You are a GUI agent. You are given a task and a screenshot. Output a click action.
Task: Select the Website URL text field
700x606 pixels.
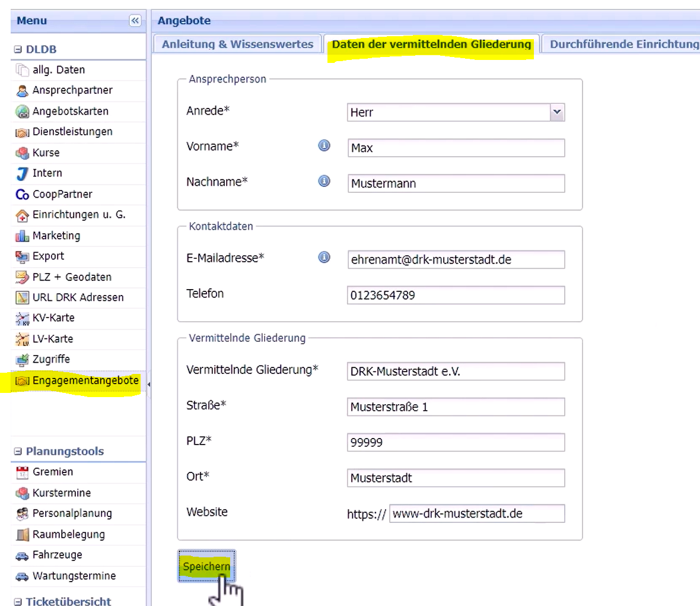(x=477, y=513)
